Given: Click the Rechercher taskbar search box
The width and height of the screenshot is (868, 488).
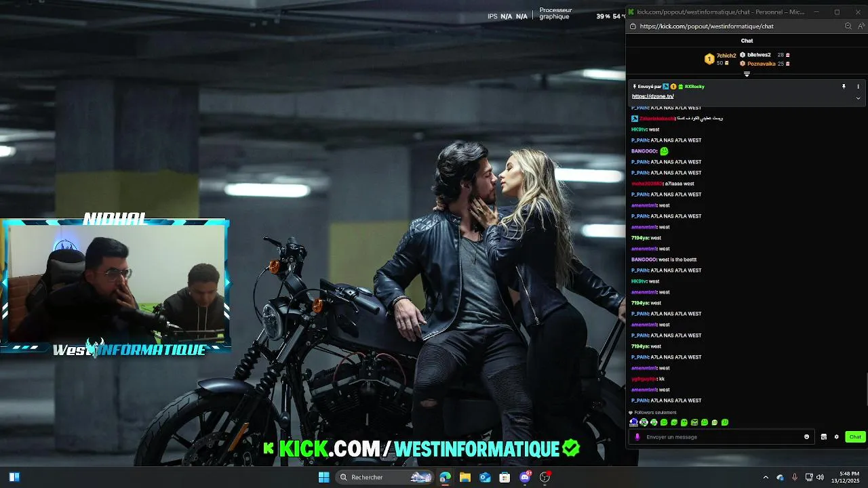Looking at the screenshot, I should coord(385,477).
